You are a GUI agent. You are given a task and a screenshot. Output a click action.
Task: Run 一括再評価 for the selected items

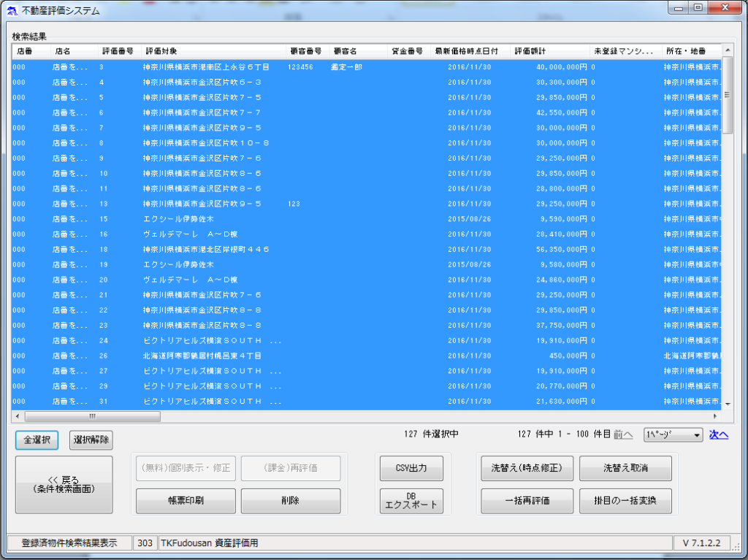(x=527, y=501)
